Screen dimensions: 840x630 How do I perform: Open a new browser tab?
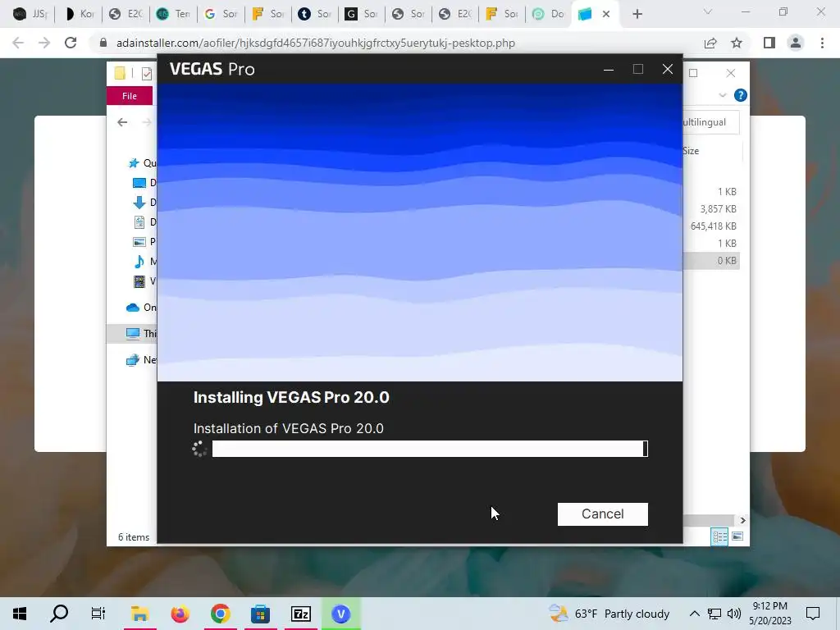pyautogui.click(x=637, y=14)
